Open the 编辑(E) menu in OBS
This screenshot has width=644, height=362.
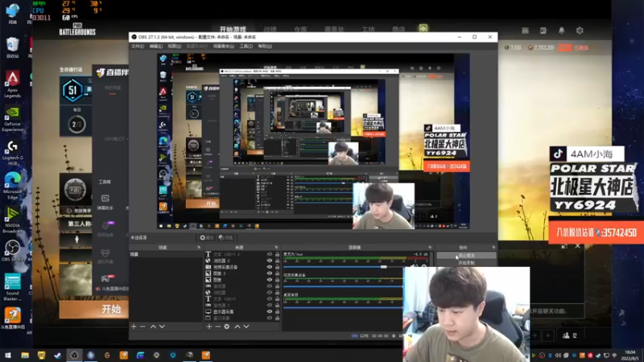155,47
